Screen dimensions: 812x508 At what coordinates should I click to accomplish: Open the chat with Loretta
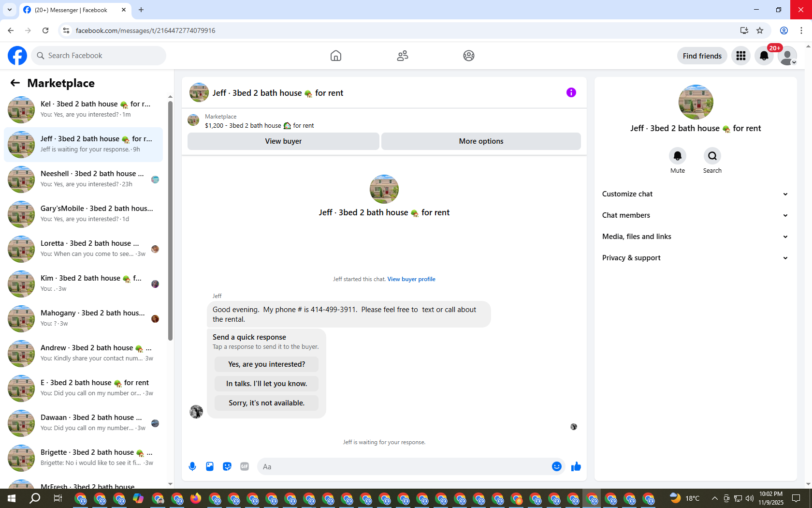pyautogui.click(x=83, y=249)
